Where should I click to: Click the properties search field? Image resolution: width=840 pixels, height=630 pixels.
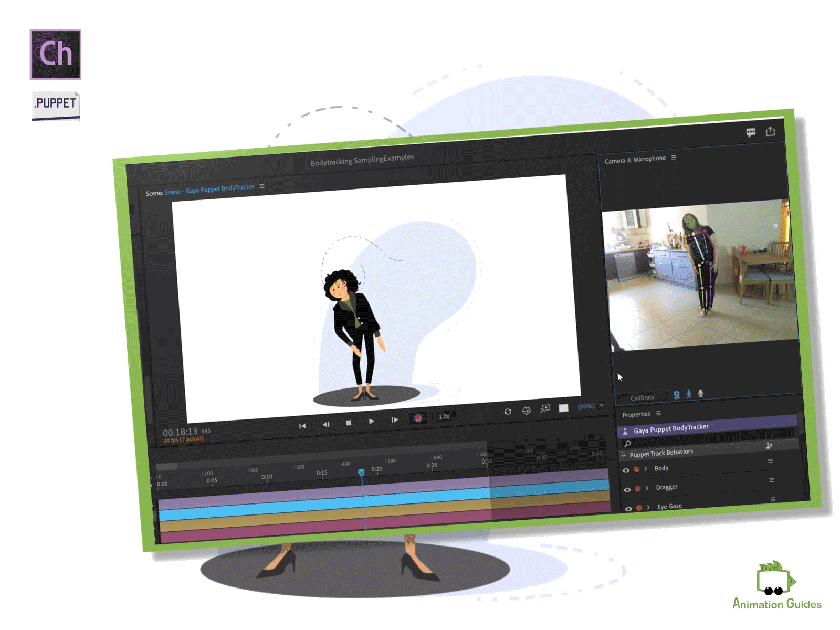click(708, 438)
